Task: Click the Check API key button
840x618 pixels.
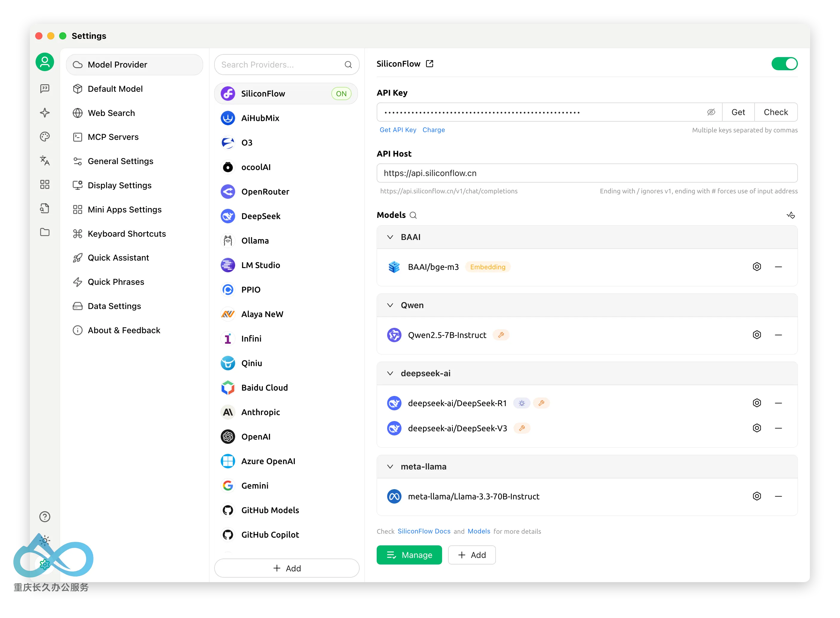Action: point(776,112)
